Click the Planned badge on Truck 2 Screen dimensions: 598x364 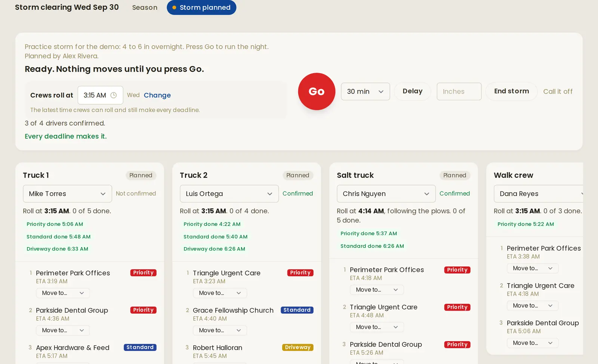point(298,175)
